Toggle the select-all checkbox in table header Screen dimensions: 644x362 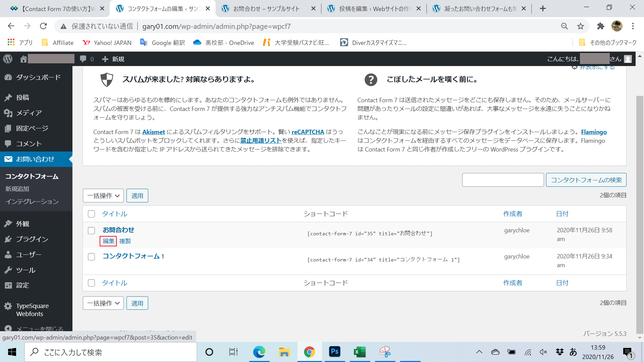click(x=91, y=214)
